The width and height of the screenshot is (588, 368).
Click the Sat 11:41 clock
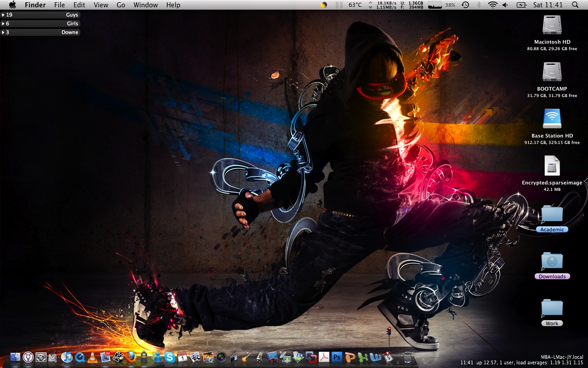click(548, 5)
